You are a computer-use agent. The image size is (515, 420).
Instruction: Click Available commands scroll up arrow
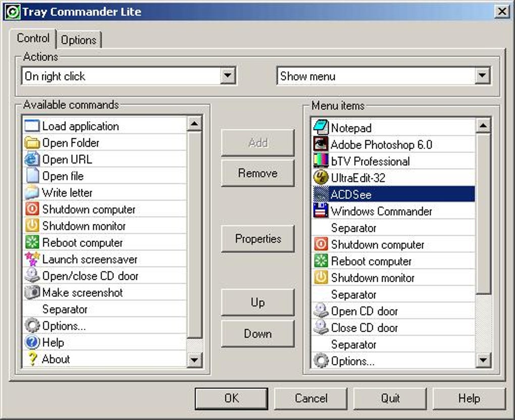point(194,124)
